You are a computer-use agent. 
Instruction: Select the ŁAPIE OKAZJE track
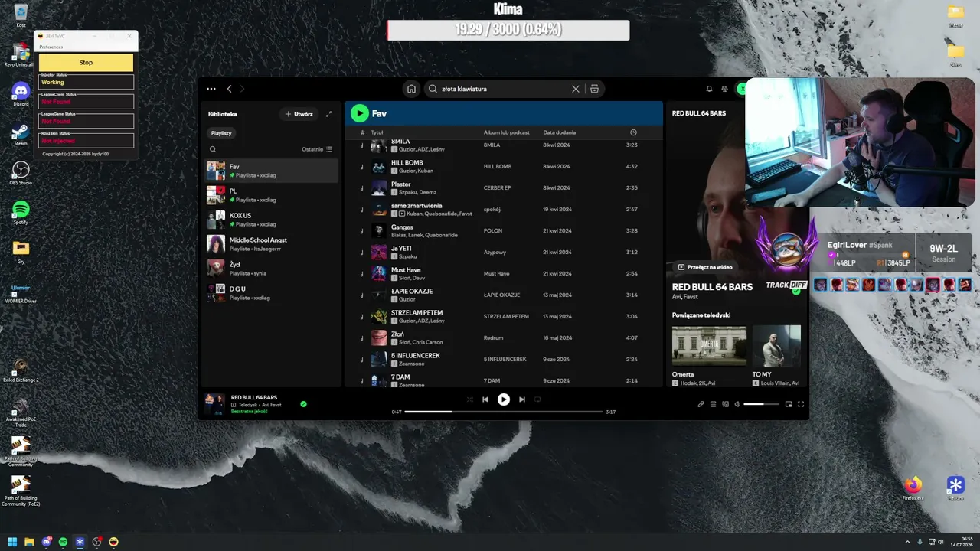click(504, 295)
